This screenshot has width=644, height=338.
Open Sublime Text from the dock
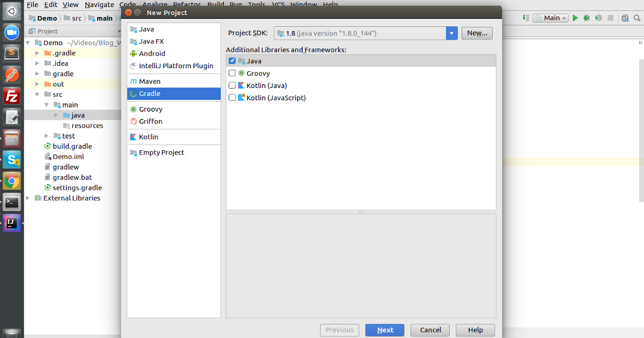pos(12,53)
